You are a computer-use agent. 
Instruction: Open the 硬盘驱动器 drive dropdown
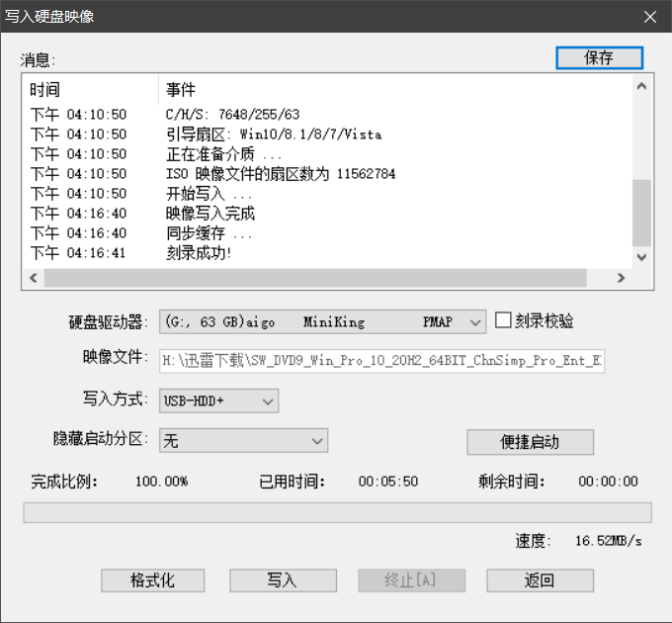322,322
